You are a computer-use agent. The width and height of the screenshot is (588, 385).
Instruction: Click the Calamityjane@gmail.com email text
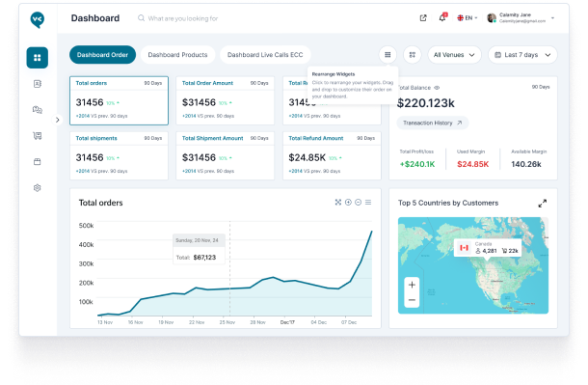(x=522, y=21)
